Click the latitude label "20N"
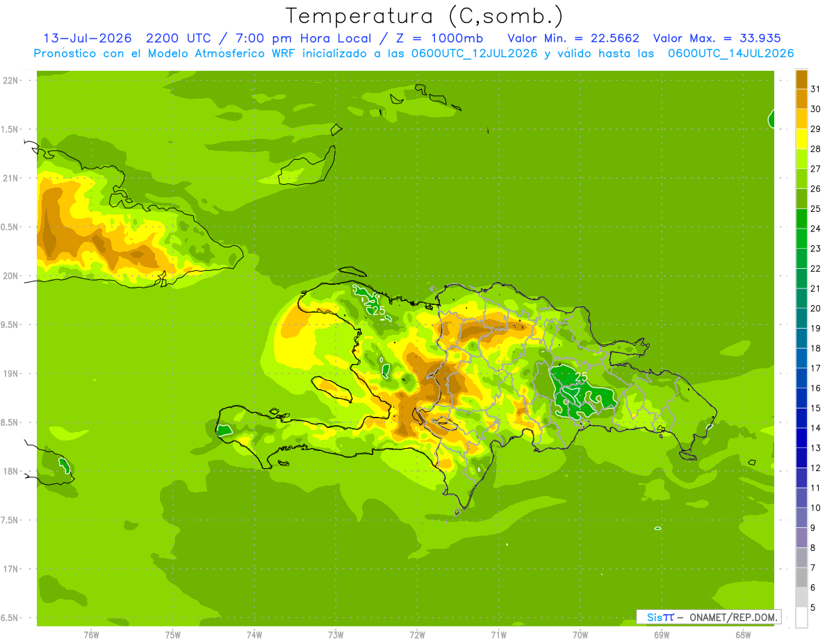This screenshot has height=644, width=834. [x=11, y=276]
